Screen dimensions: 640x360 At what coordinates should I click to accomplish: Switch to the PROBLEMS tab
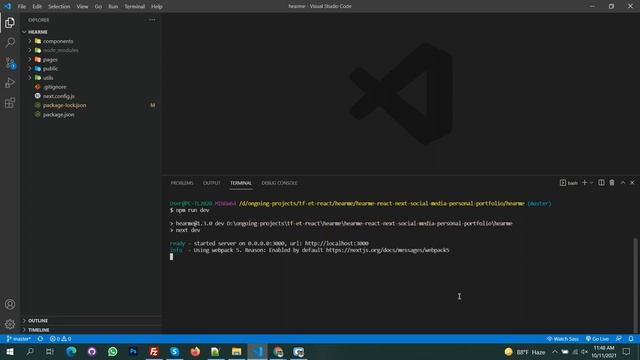click(x=182, y=183)
